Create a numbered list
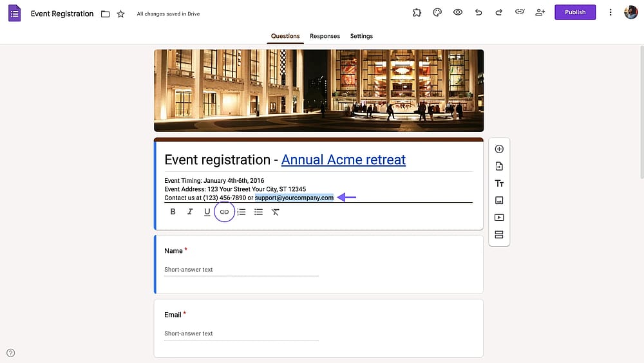 pyautogui.click(x=241, y=212)
